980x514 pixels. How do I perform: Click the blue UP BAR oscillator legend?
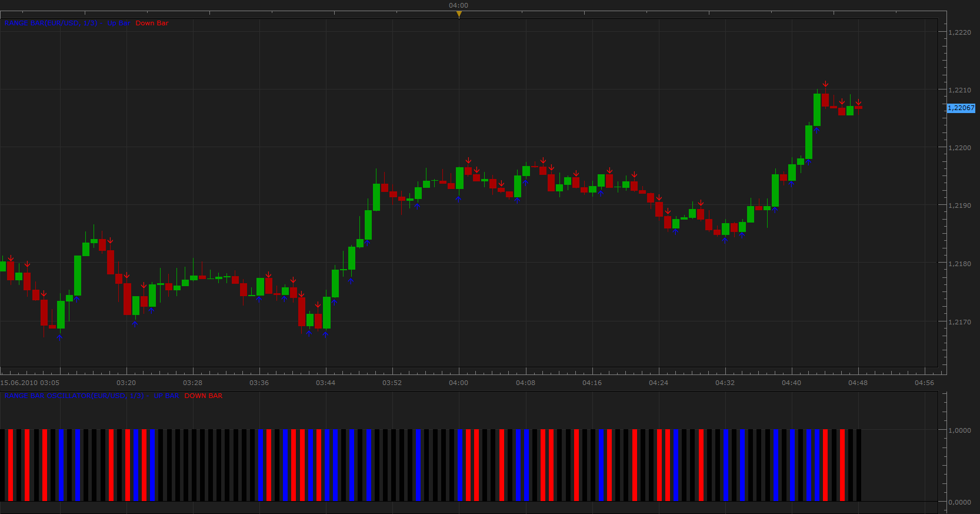click(x=166, y=396)
